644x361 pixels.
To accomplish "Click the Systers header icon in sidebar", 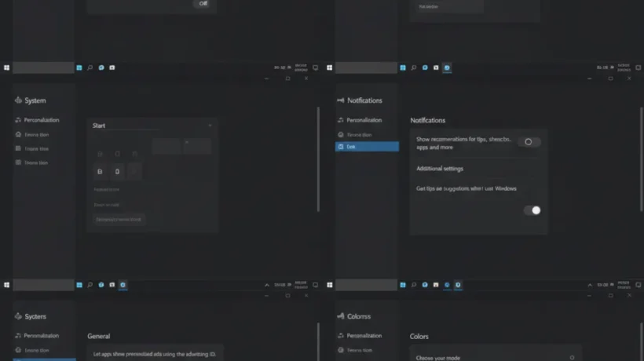I will click(18, 315).
